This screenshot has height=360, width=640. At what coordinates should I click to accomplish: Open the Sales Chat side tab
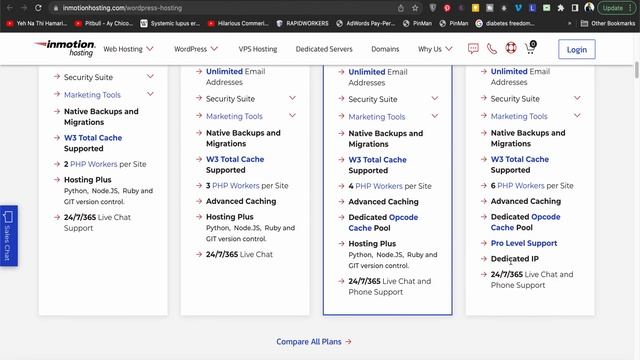pos(9,236)
